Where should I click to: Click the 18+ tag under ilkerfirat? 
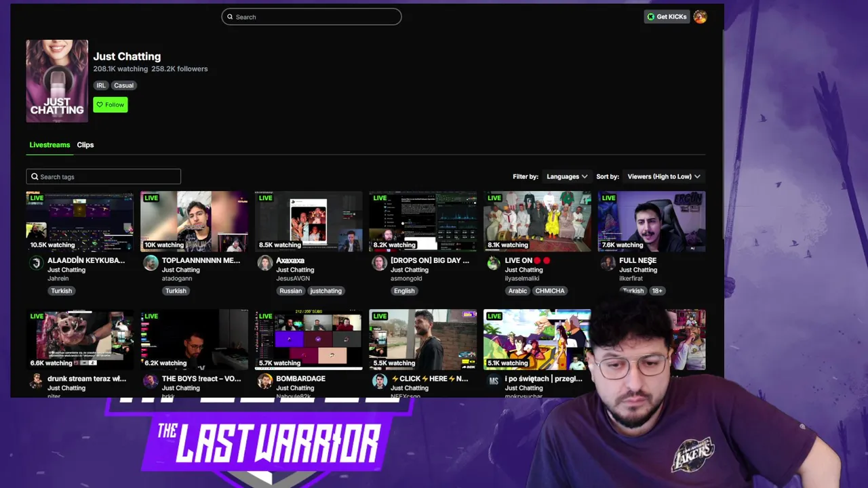[657, 291]
